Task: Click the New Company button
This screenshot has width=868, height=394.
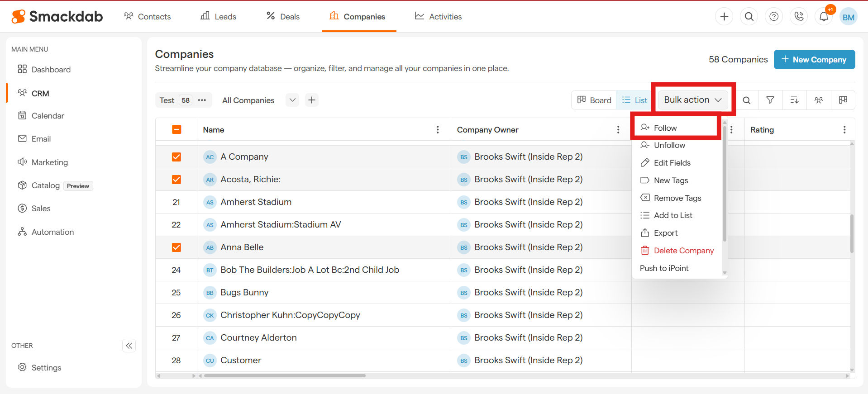Action: coord(814,60)
